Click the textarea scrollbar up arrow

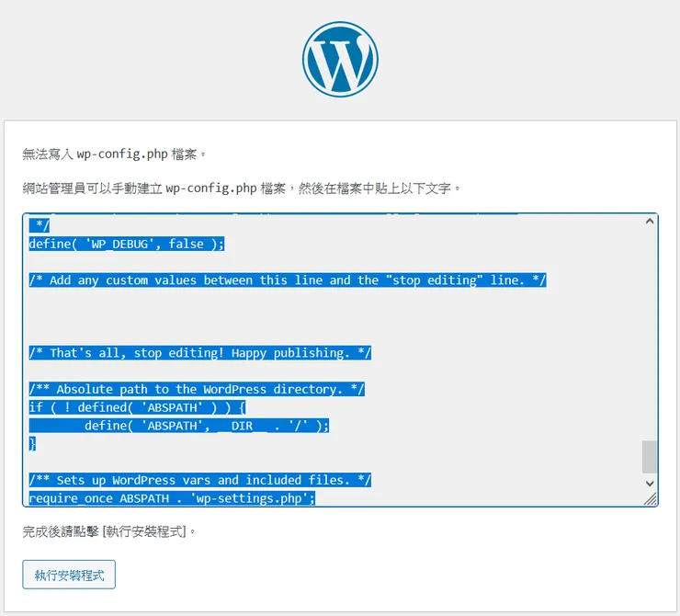tap(649, 222)
